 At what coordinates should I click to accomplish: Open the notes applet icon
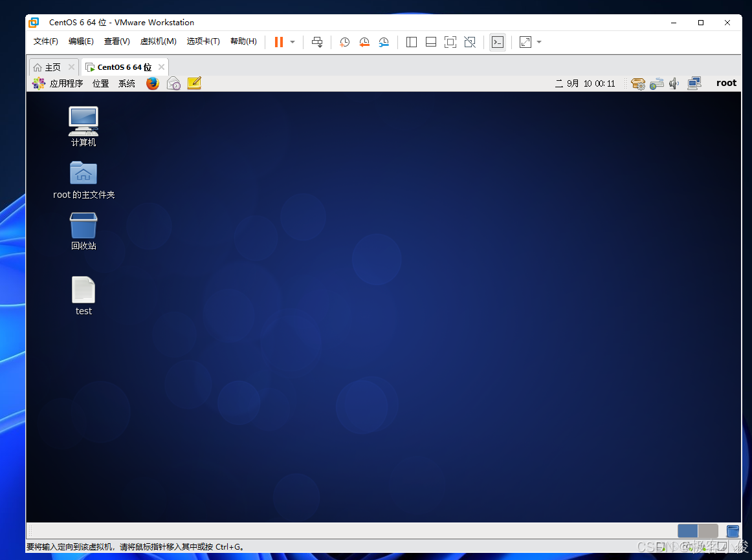pyautogui.click(x=194, y=83)
